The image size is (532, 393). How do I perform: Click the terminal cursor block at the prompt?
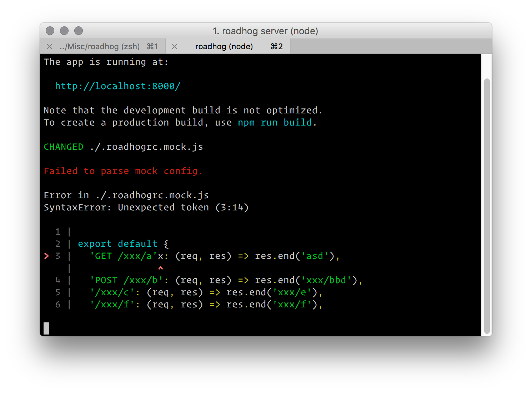(x=46, y=328)
